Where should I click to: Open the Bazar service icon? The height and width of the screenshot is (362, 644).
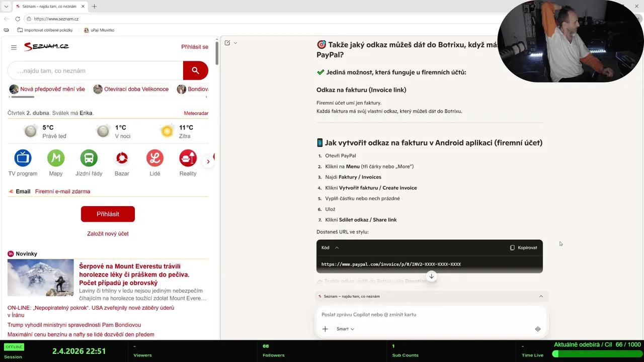122,158
